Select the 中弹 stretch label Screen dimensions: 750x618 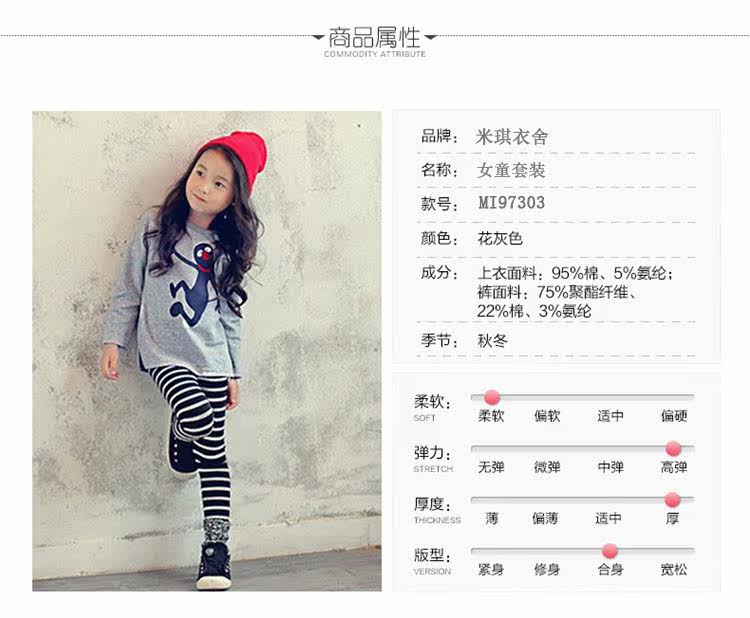(x=610, y=467)
